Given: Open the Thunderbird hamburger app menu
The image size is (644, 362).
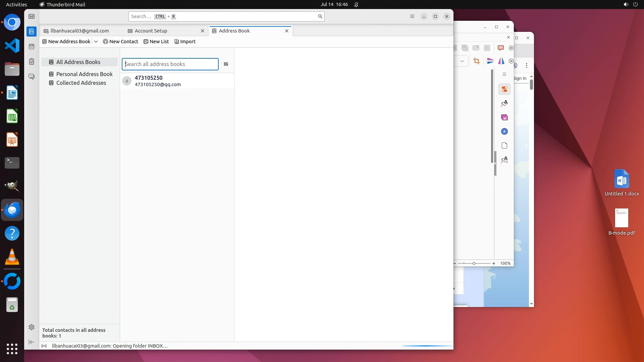Looking at the screenshot, I should [412, 16].
